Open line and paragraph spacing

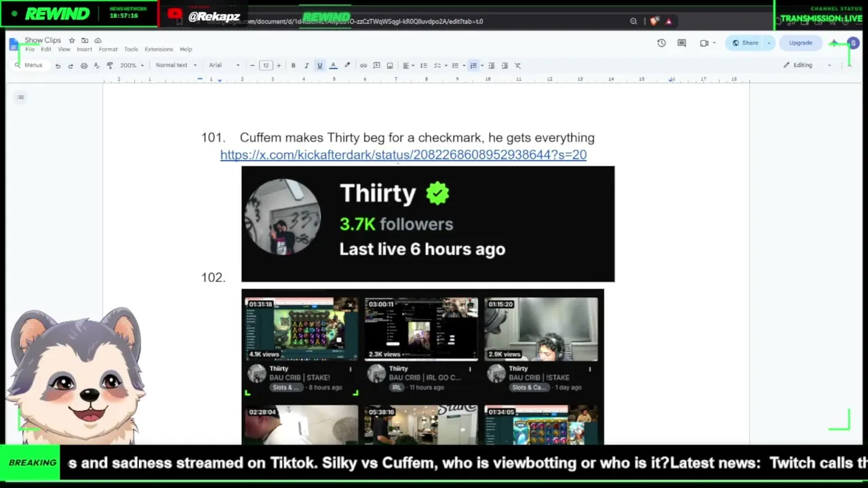click(424, 66)
